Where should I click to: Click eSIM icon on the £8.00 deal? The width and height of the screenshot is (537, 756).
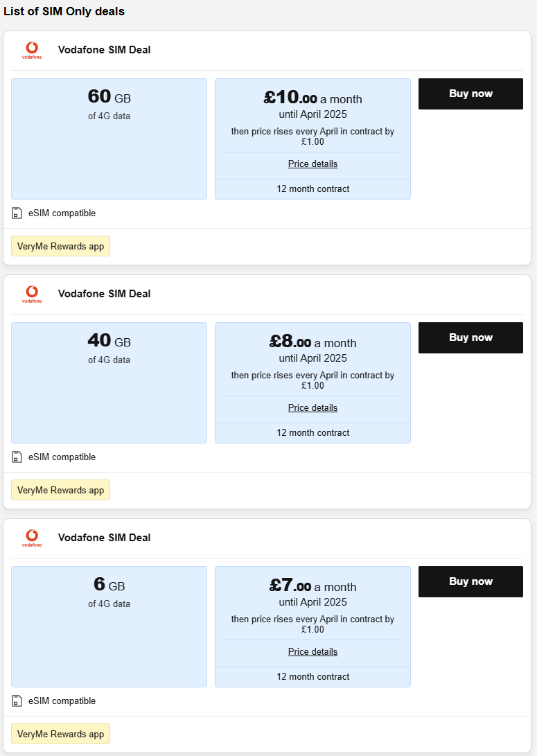[x=17, y=457]
